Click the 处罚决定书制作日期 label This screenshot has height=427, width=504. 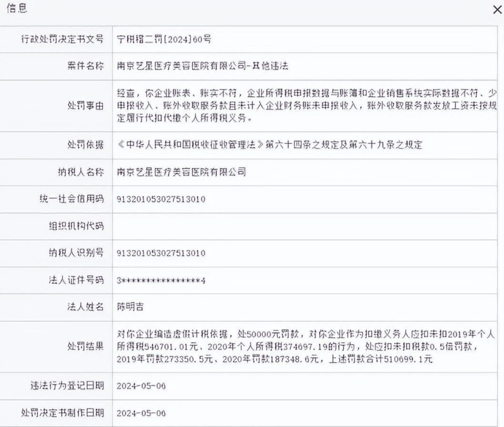click(x=63, y=413)
